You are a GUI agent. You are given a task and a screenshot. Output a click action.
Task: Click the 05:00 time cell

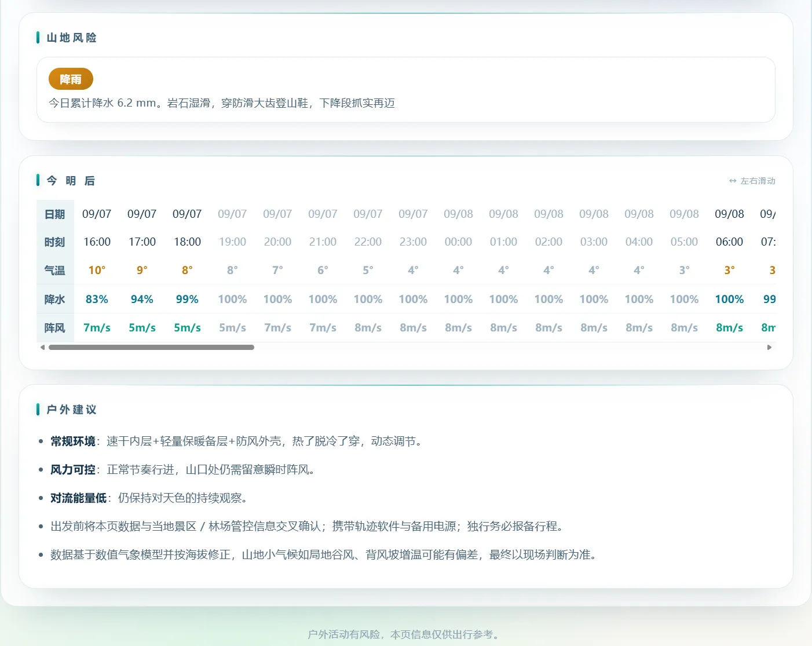[x=684, y=242]
